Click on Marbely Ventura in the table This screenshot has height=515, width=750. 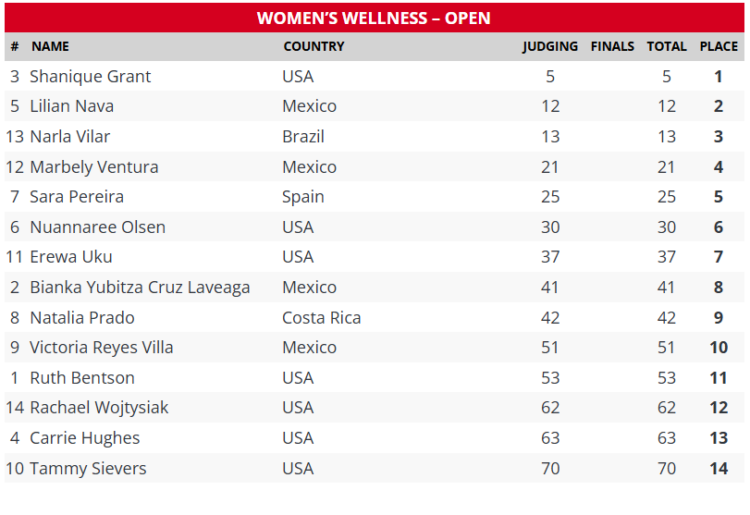tap(94, 167)
